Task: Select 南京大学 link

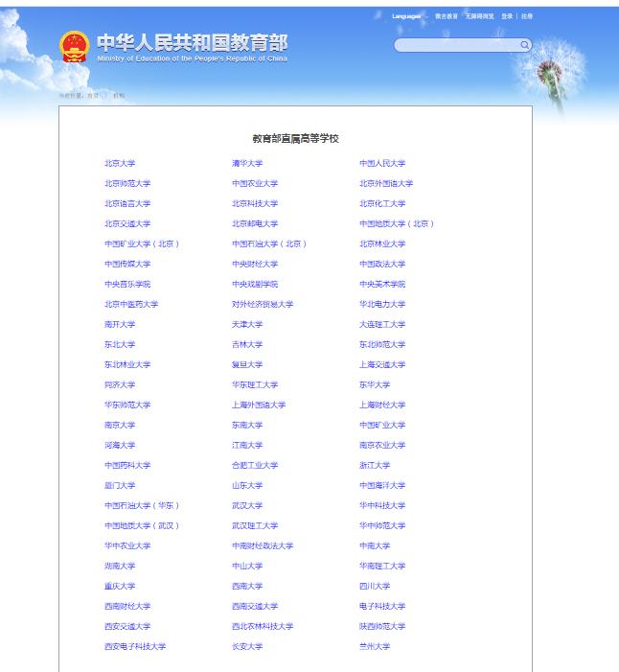Action: coord(120,425)
